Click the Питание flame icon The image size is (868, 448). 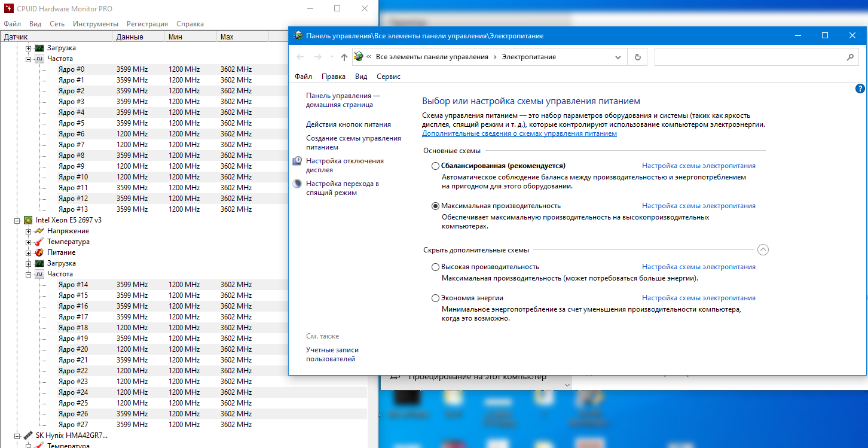(39, 252)
